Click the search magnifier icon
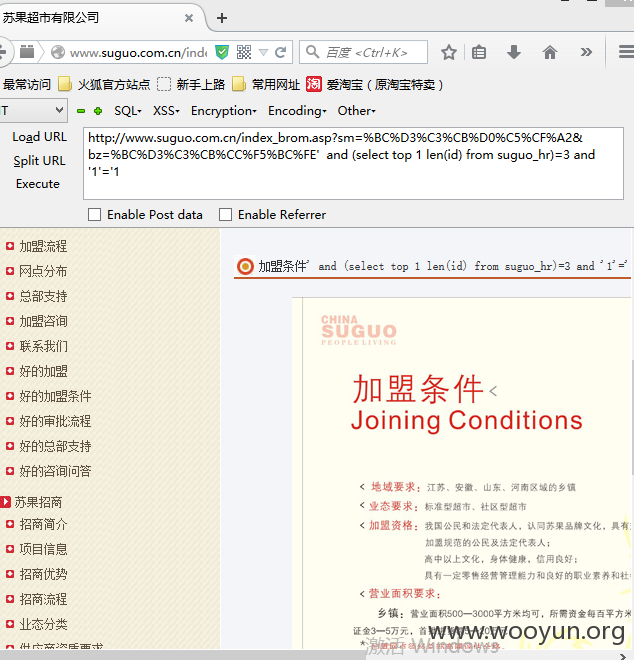Screen dimensions: 634x660 click(312, 52)
